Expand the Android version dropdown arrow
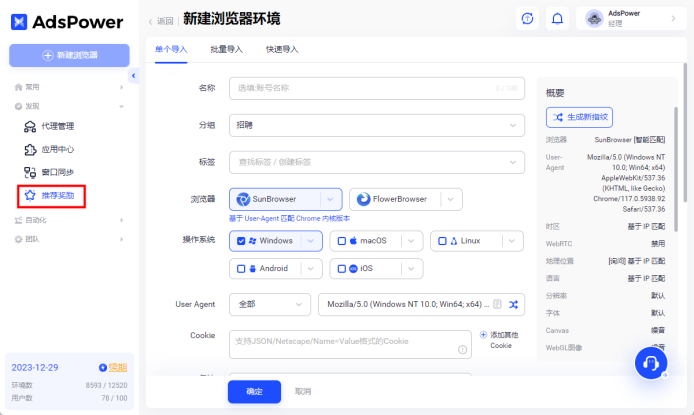Image resolution: width=694 pixels, height=415 pixels. (311, 269)
